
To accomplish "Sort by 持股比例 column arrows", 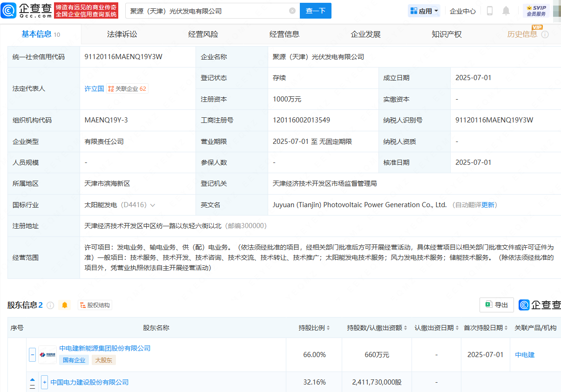I will (x=328, y=328).
